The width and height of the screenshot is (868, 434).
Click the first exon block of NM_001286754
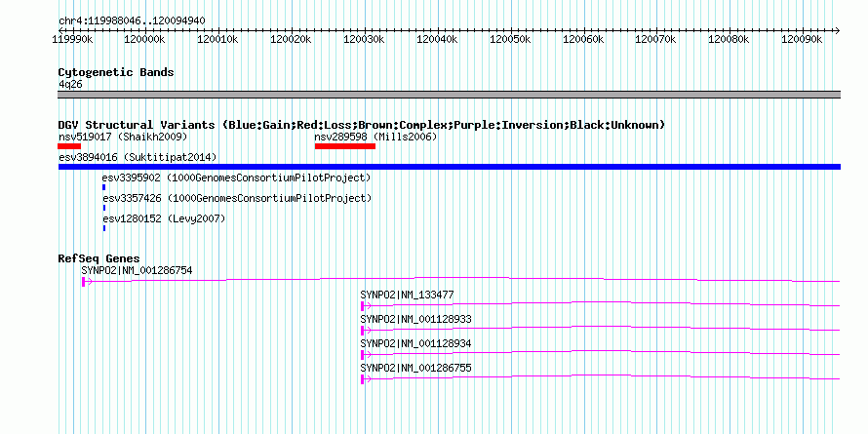tap(83, 282)
